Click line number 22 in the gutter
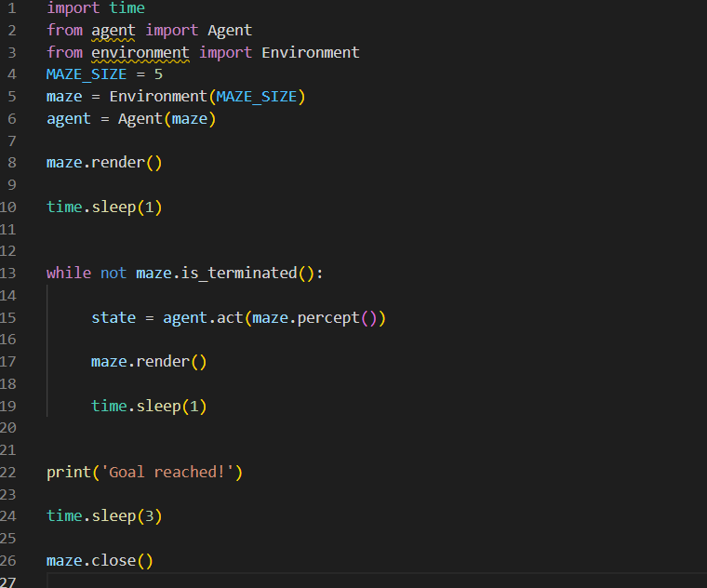This screenshot has width=707, height=588. pyautogui.click(x=8, y=473)
